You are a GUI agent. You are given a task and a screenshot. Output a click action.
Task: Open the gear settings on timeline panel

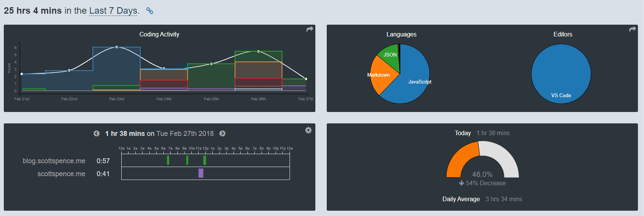pyautogui.click(x=309, y=130)
